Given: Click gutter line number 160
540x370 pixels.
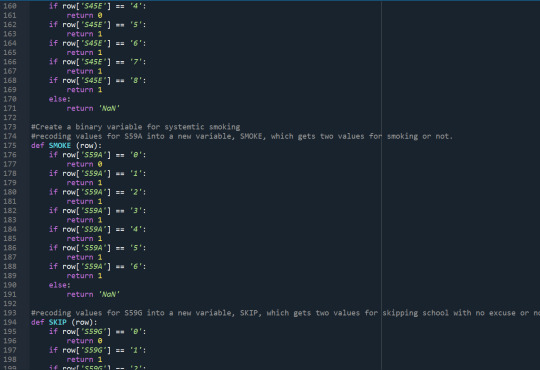Looking at the screenshot, I should (x=10, y=6).
